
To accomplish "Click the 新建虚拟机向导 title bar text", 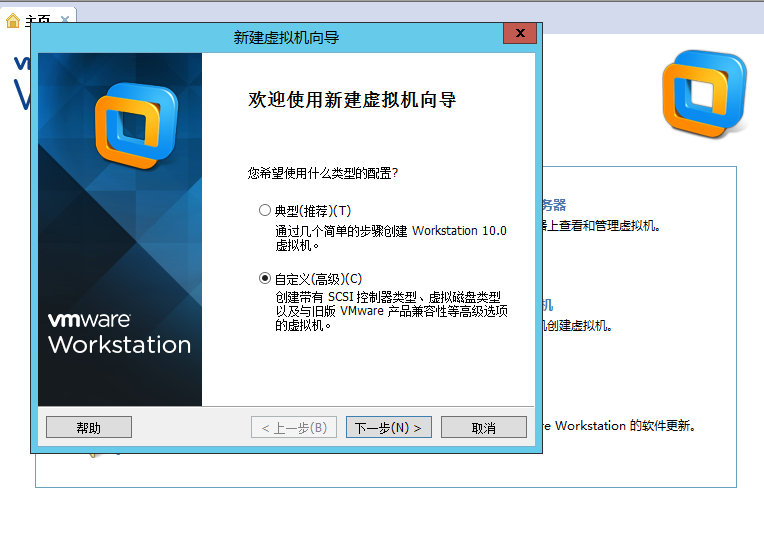I will point(286,37).
